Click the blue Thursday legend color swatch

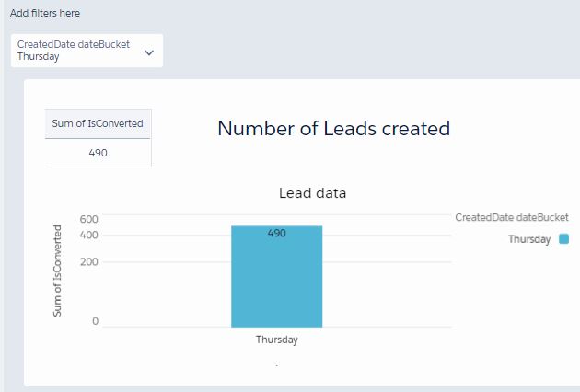563,239
